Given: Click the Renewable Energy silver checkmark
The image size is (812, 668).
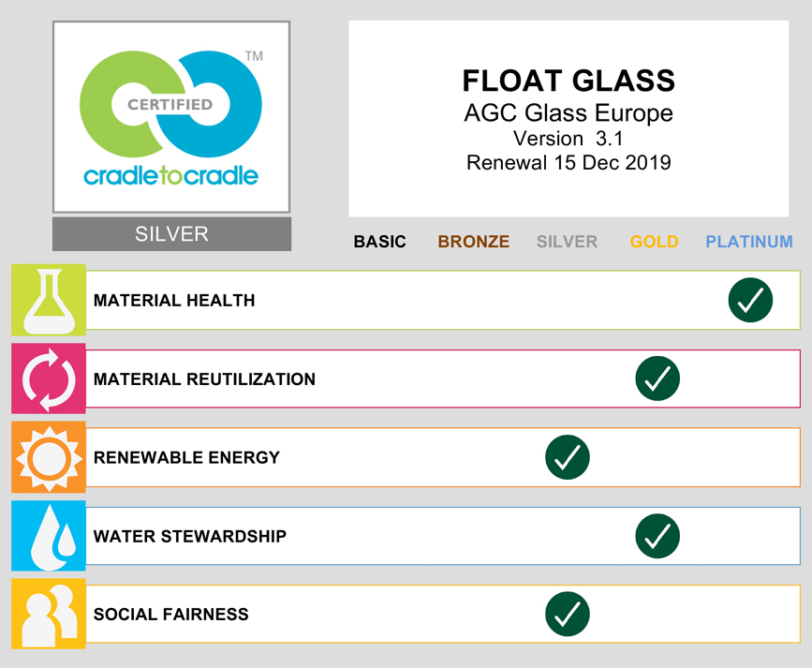Looking at the screenshot, I should 568,458.
